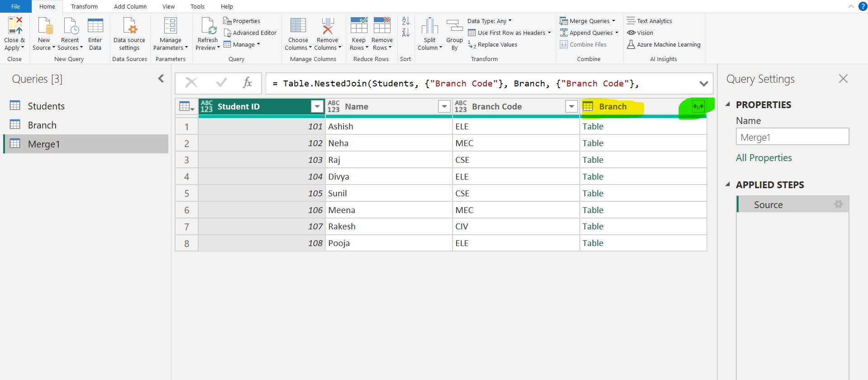The height and width of the screenshot is (380, 868).
Task: Open the Merge Queries dropdown
Action: (x=613, y=21)
